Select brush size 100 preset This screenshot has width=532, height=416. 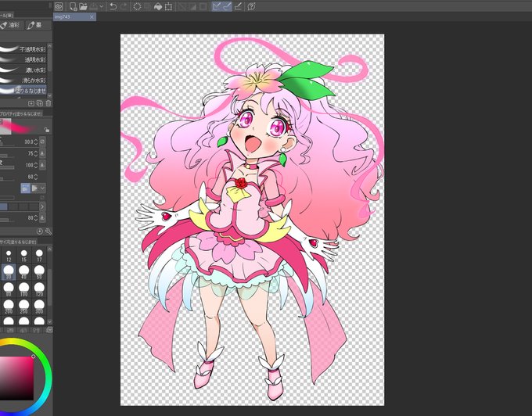[23, 289]
